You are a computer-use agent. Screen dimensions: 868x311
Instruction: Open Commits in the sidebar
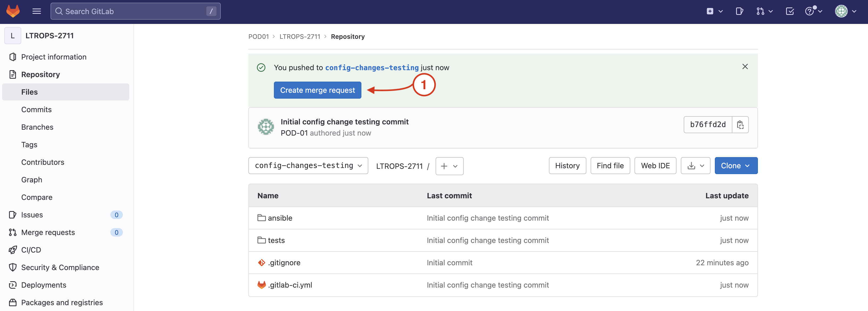click(x=36, y=110)
